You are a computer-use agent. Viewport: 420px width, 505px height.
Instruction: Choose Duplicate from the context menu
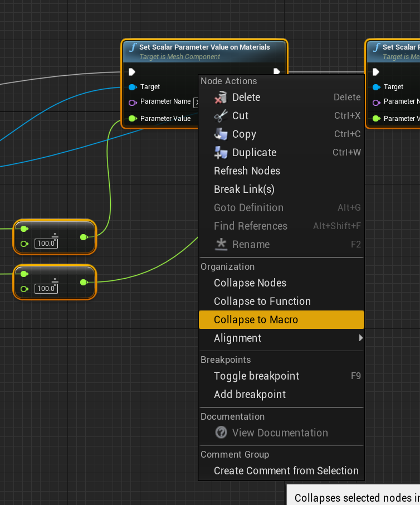tap(281, 152)
